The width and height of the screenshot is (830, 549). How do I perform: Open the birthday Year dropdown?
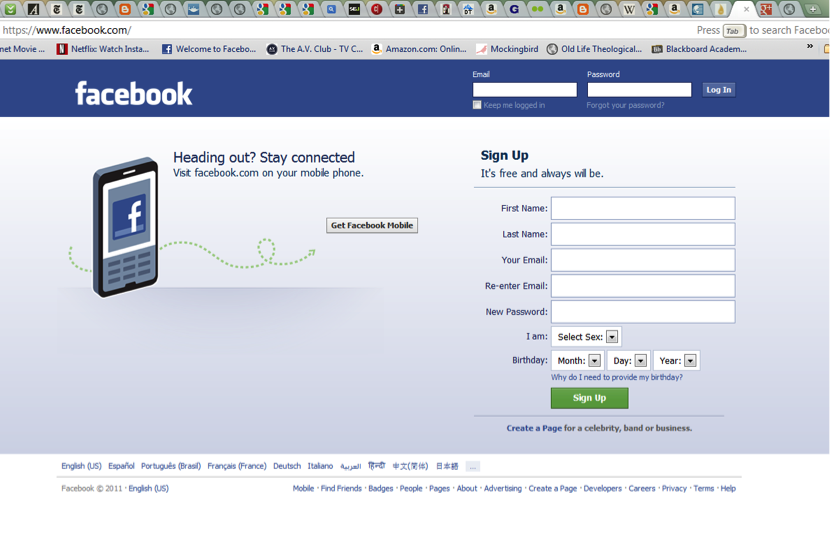click(676, 361)
